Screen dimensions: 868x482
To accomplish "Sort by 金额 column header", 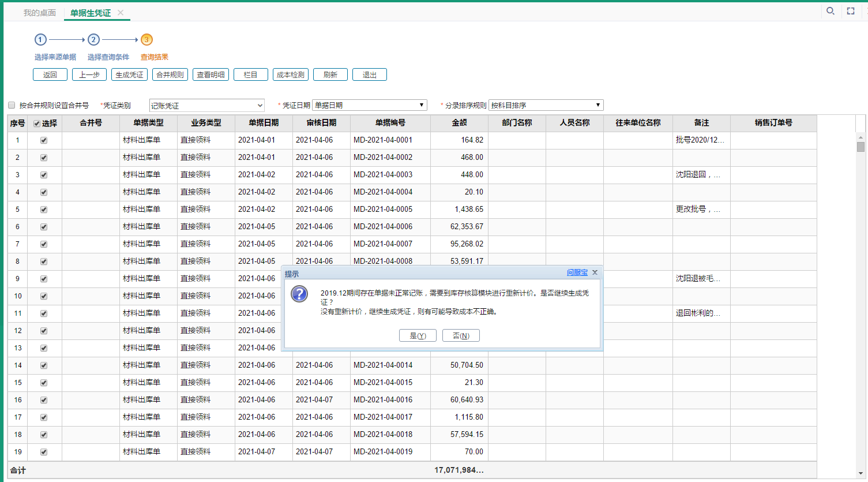I will tap(459, 123).
